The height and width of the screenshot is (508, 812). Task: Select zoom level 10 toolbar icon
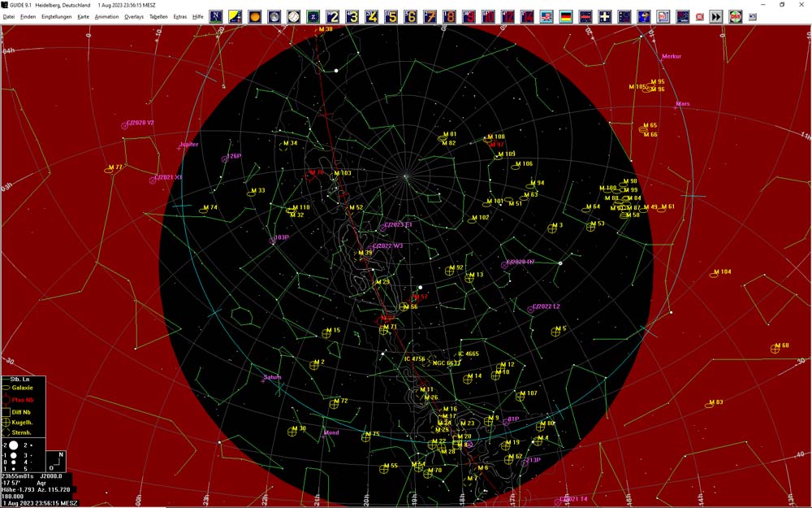click(x=488, y=16)
